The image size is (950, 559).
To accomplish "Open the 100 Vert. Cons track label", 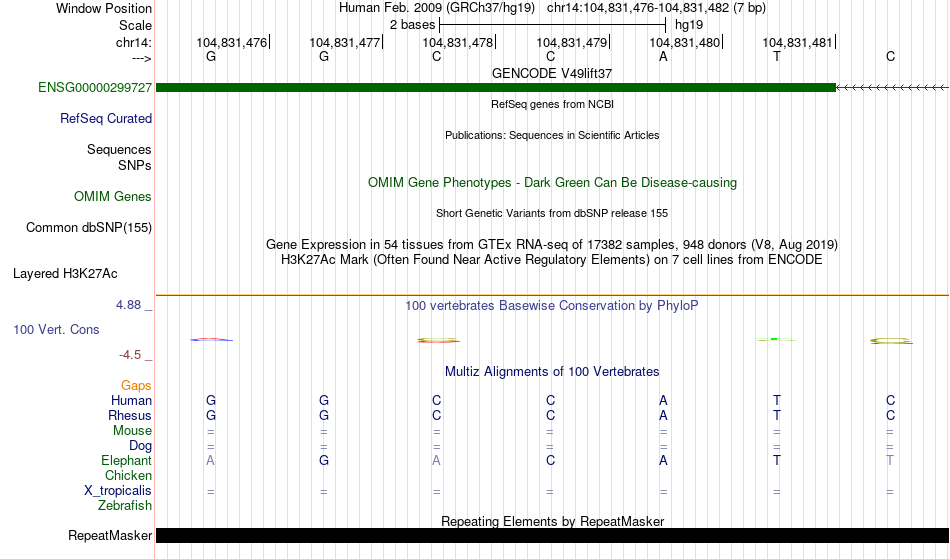I will click(56, 329).
